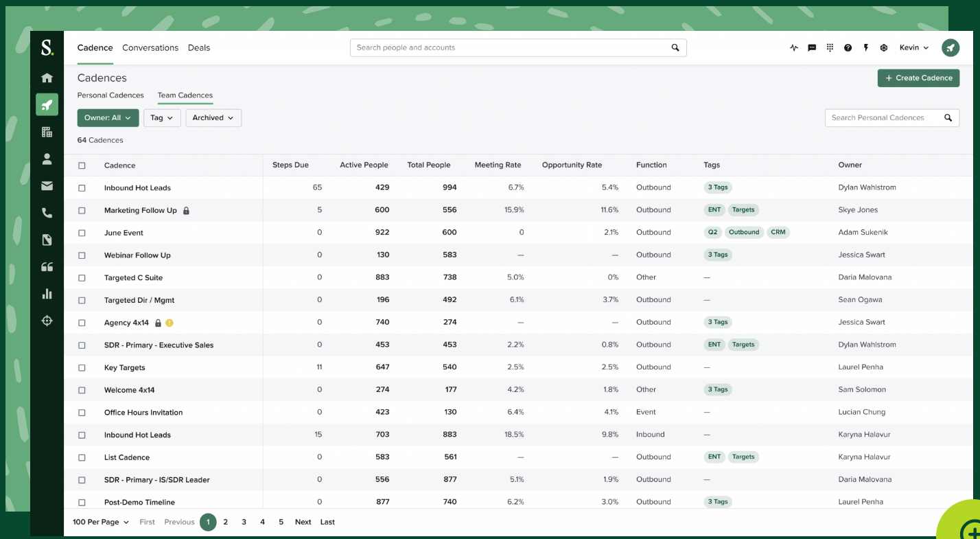Open the Phone dialer icon in sidebar
Viewport: 980px width, 539px height.
47,213
